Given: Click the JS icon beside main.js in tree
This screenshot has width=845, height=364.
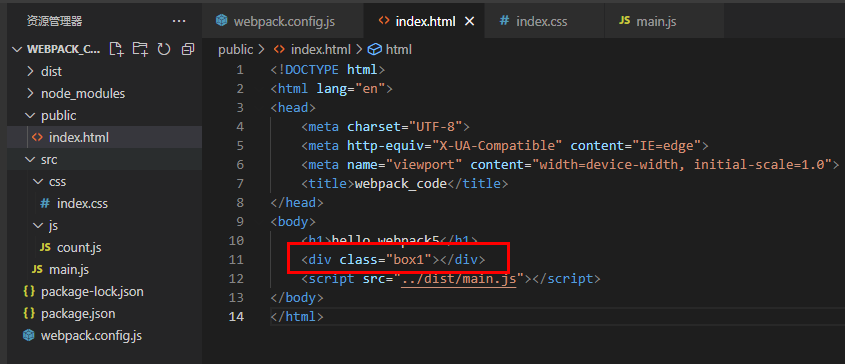Looking at the screenshot, I should coord(37,269).
